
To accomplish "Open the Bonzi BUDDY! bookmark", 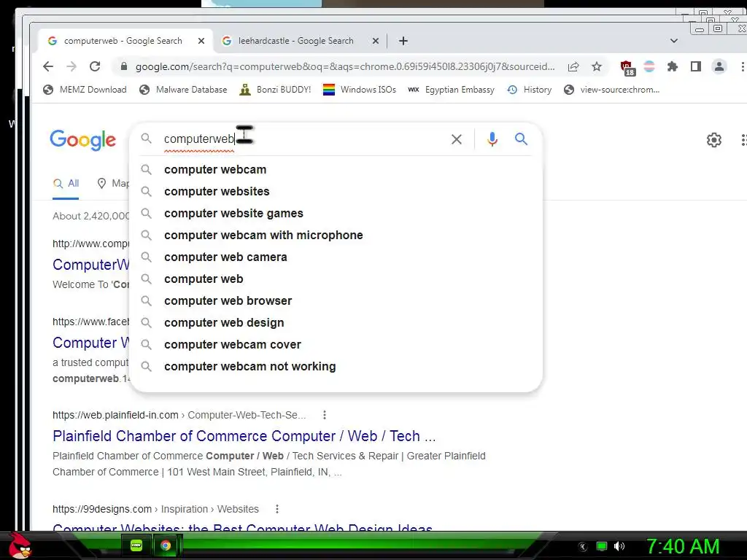I will 275,90.
